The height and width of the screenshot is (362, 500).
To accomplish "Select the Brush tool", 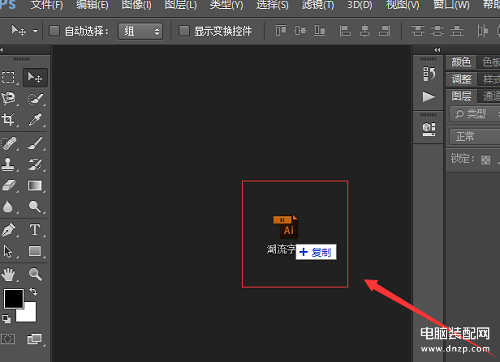I will (35, 143).
